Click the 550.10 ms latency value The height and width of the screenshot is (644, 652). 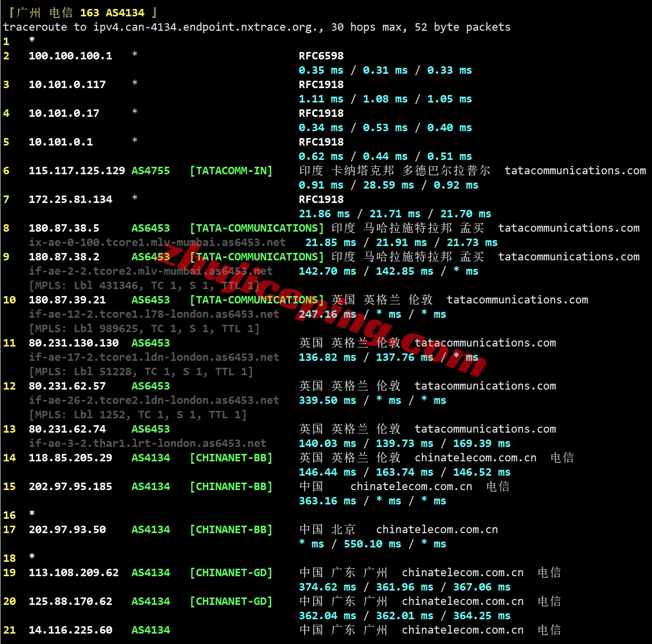pyautogui.click(x=373, y=544)
